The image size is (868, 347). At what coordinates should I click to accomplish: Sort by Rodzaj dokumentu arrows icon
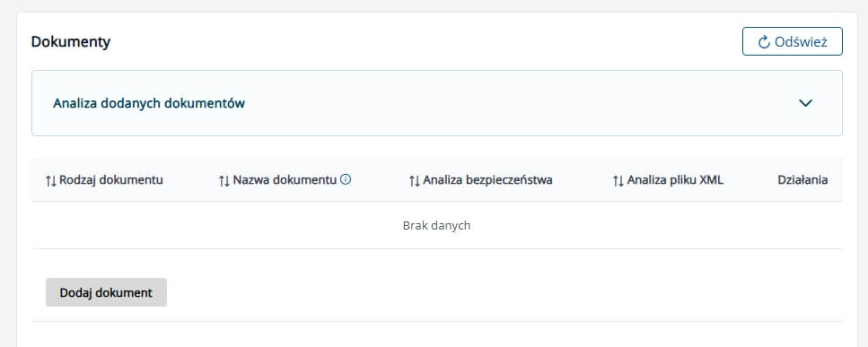(x=51, y=180)
